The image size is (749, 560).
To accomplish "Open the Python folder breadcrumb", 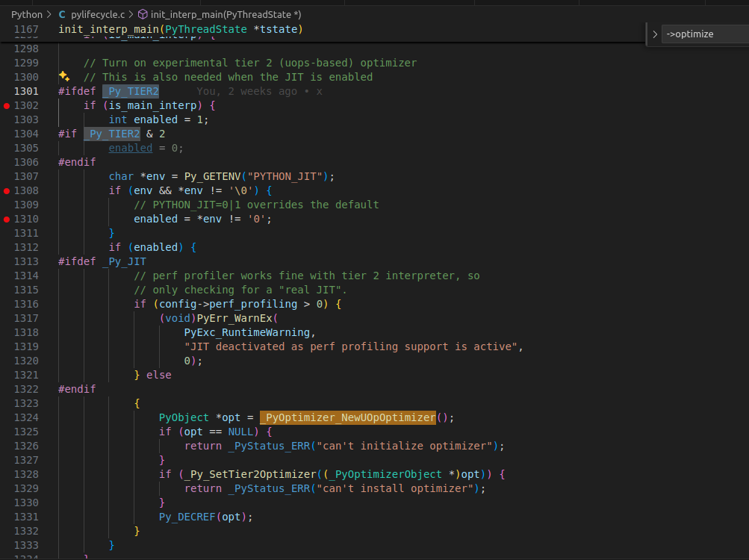I will pyautogui.click(x=26, y=14).
